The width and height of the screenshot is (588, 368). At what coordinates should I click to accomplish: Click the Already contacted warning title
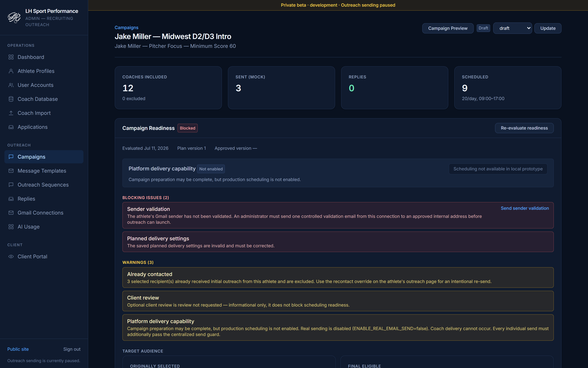[x=149, y=274]
